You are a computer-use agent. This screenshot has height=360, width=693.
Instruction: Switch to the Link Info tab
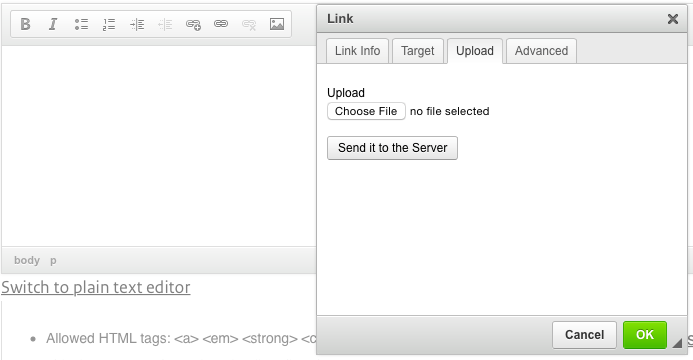[x=357, y=51]
